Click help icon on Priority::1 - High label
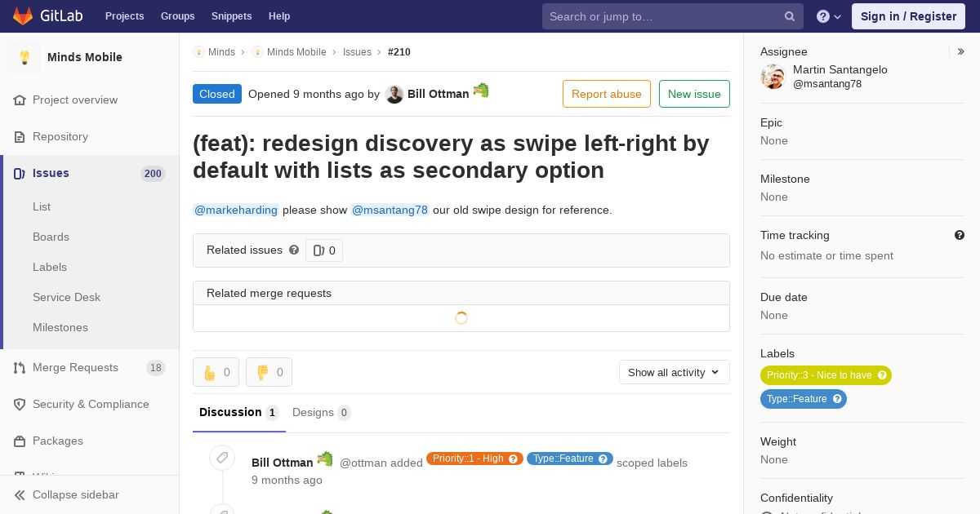980x514 pixels. (x=514, y=459)
